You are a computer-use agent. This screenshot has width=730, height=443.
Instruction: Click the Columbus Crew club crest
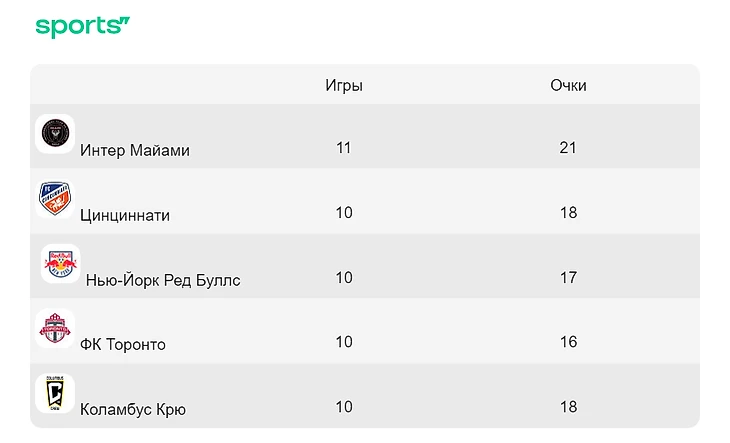coord(55,393)
